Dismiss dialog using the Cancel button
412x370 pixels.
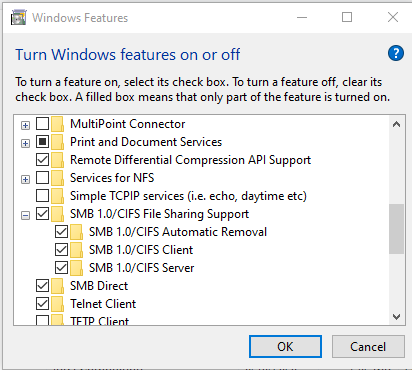tap(368, 347)
